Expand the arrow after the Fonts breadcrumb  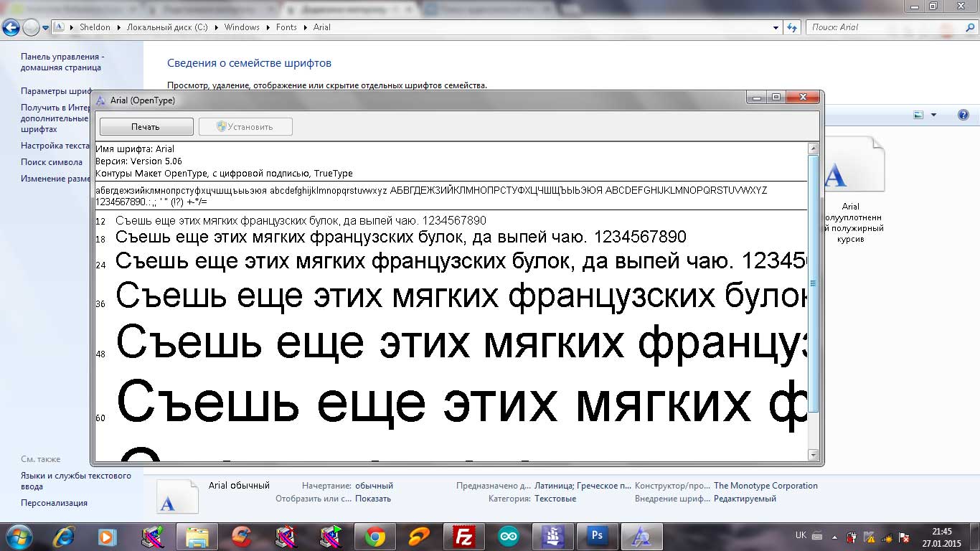point(305,27)
